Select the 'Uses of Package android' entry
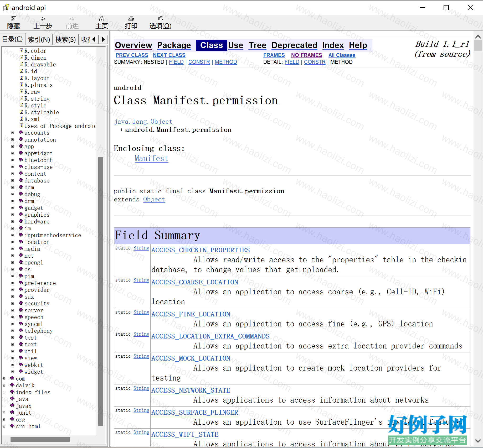This screenshot has width=483, height=448. [60, 126]
